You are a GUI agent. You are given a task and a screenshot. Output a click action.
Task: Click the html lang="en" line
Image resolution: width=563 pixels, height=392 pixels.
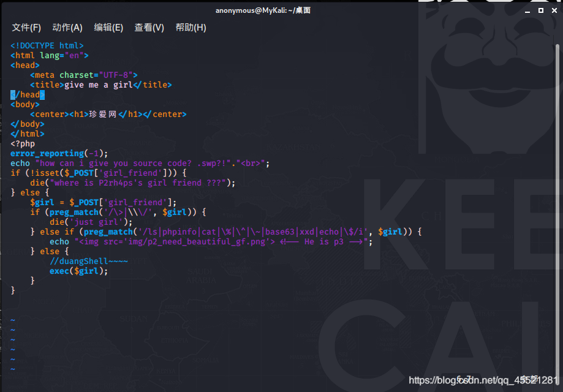[50, 55]
